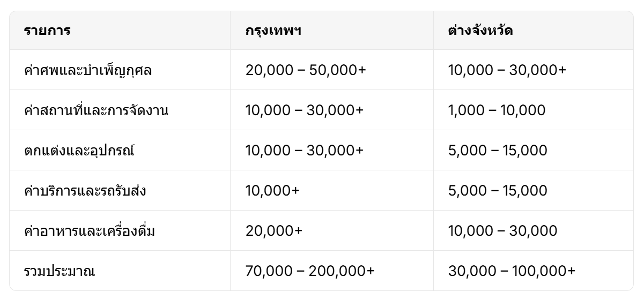This screenshot has height=299, width=644.
Task: Click the ต่างจังหวัด column header
Action: point(480,31)
